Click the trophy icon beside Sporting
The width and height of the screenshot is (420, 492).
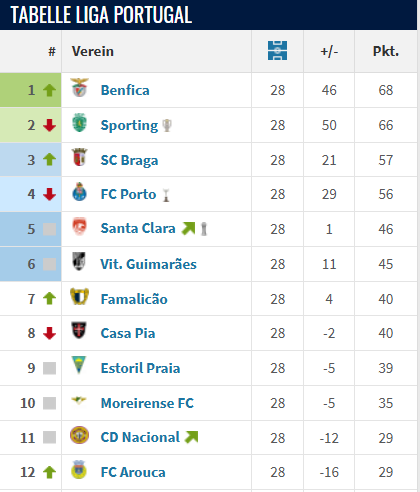[x=167, y=126]
